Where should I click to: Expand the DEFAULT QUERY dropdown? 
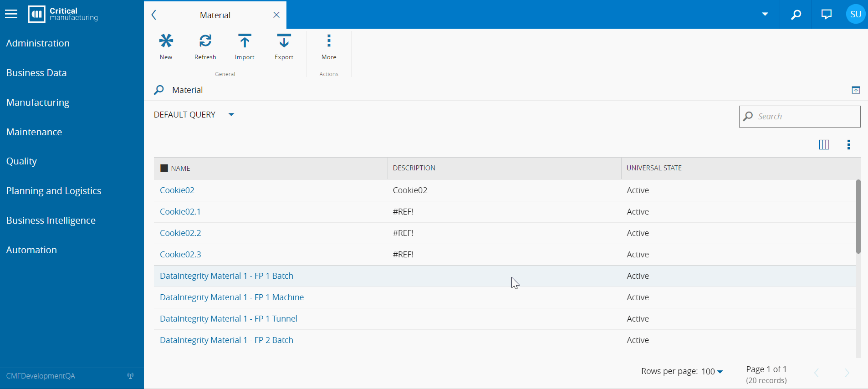pyautogui.click(x=231, y=115)
